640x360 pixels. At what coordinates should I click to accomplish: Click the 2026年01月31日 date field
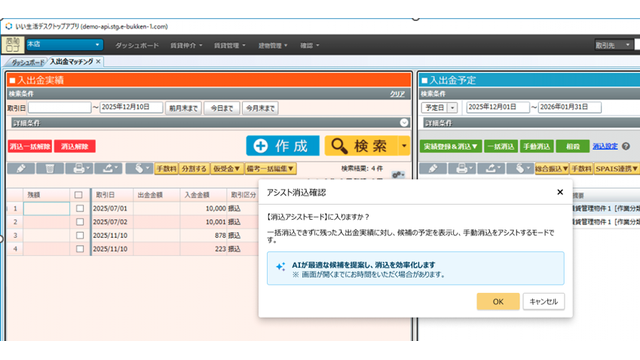click(x=570, y=107)
